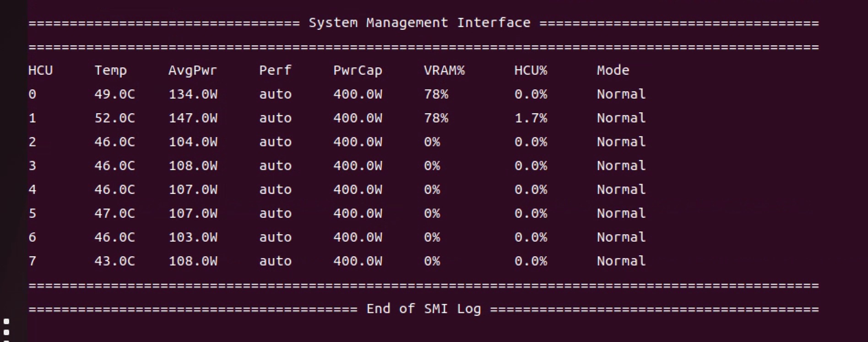Click the 147.0W average power value
This screenshot has width=868, height=342.
coord(193,118)
